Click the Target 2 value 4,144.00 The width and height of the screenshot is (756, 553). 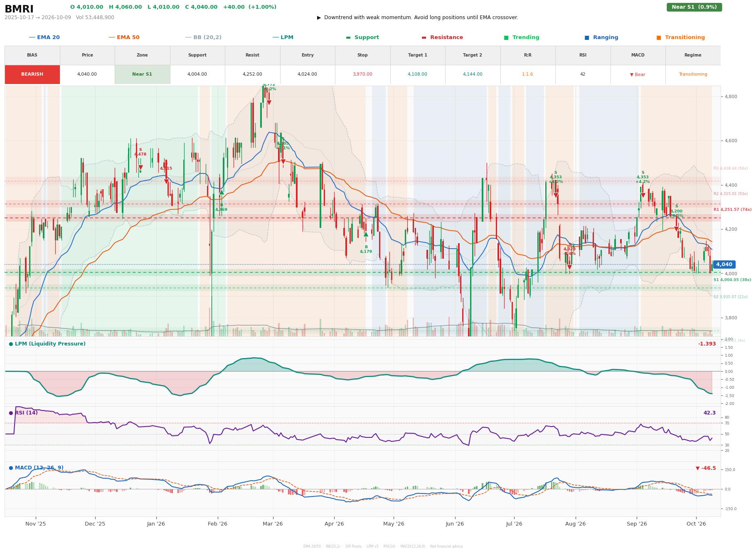(x=473, y=74)
